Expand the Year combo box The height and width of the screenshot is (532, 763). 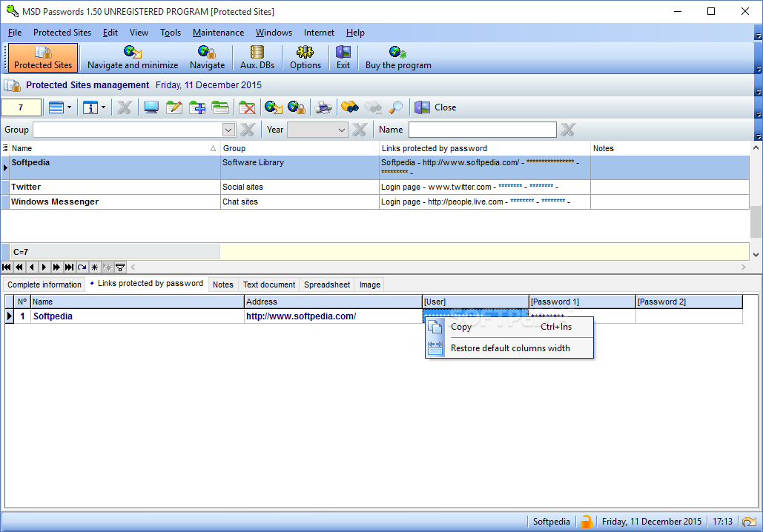click(x=342, y=130)
